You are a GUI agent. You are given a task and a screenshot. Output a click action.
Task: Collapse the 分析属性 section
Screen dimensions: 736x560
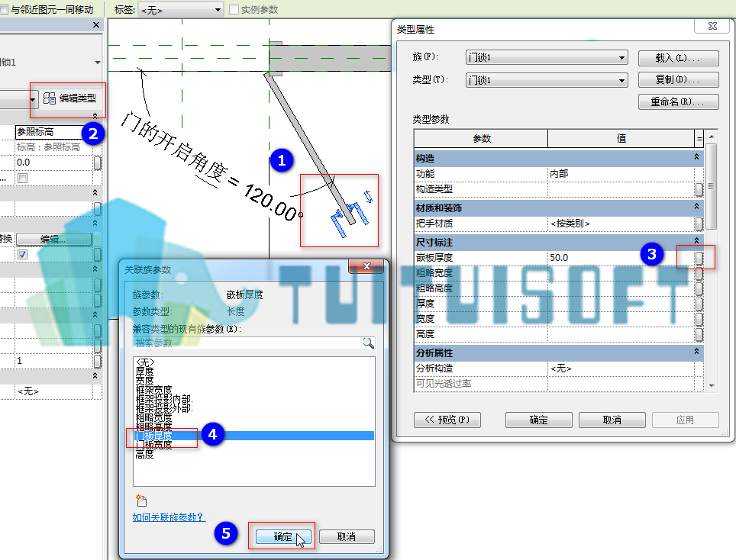click(x=696, y=352)
